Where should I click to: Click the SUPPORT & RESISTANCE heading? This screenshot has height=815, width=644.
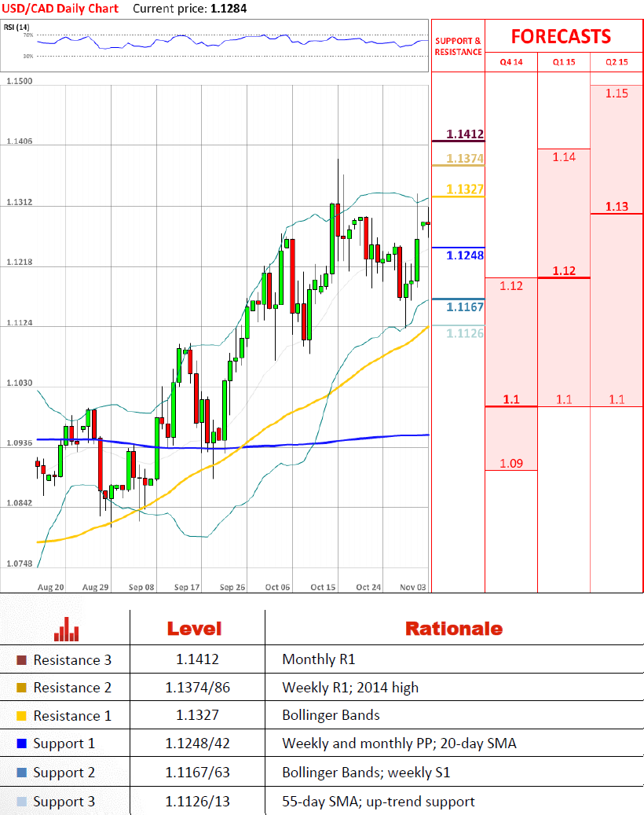coord(458,46)
